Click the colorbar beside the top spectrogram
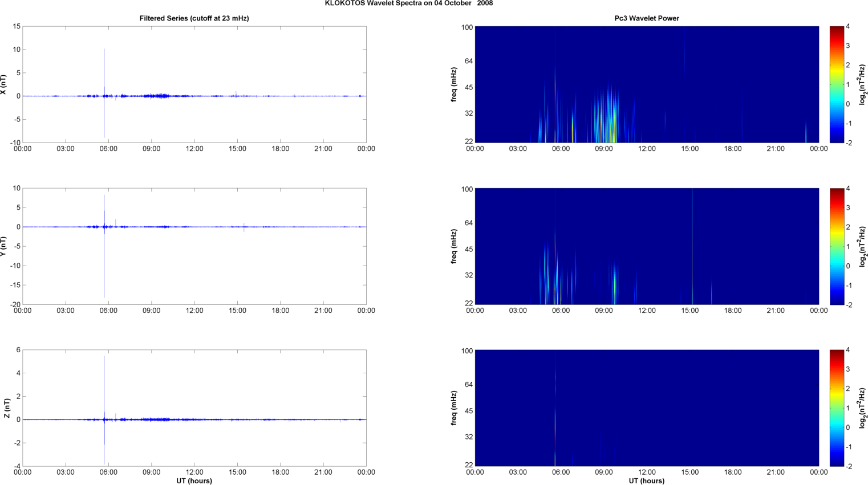 (836, 84)
